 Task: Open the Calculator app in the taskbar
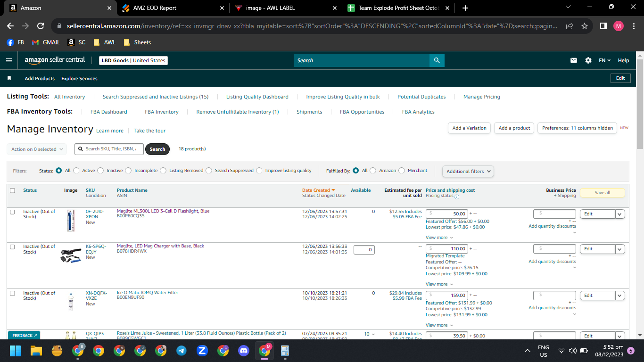click(x=285, y=351)
